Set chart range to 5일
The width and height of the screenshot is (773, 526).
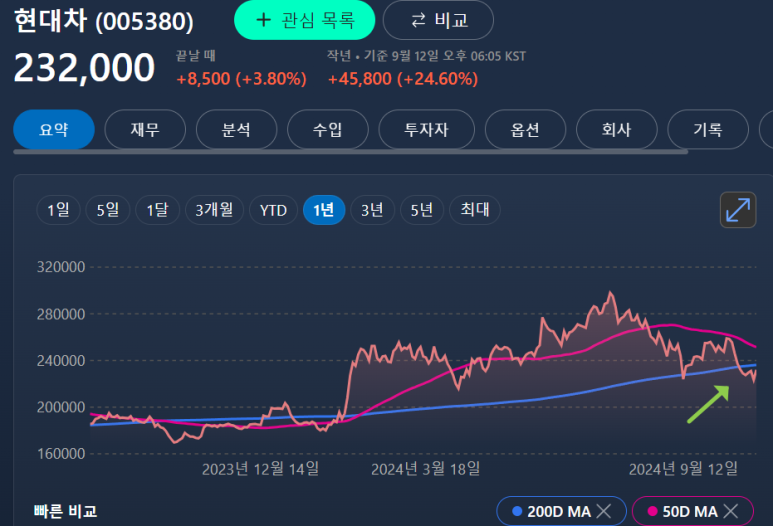point(108,210)
